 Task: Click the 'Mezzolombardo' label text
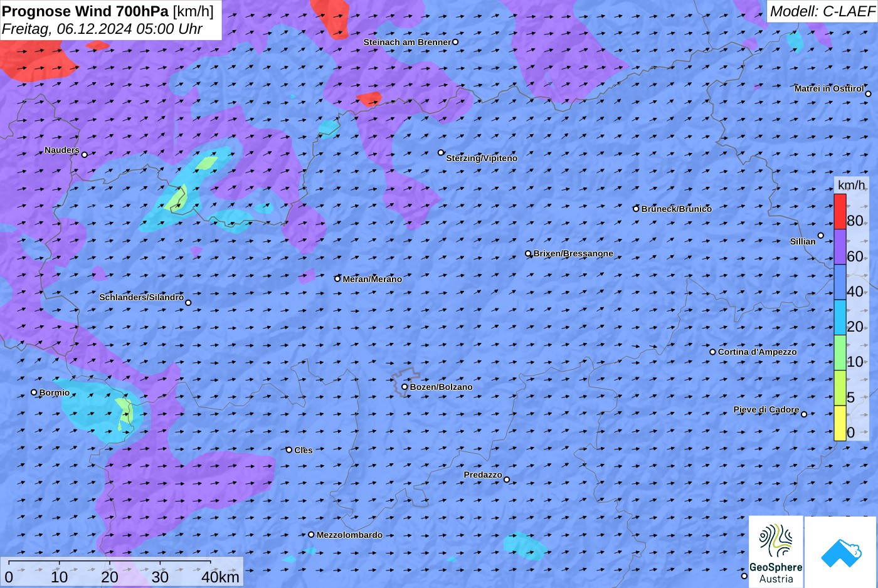click(349, 535)
